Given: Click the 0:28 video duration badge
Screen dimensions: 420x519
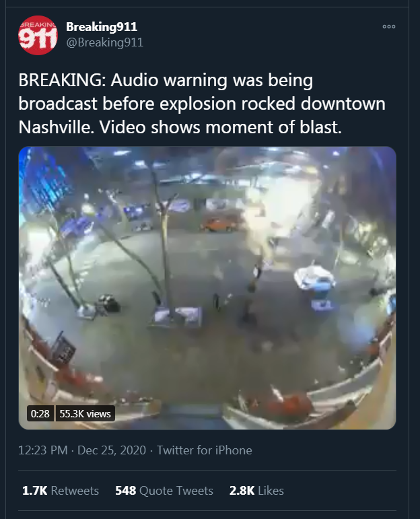Looking at the screenshot, I should pos(40,413).
